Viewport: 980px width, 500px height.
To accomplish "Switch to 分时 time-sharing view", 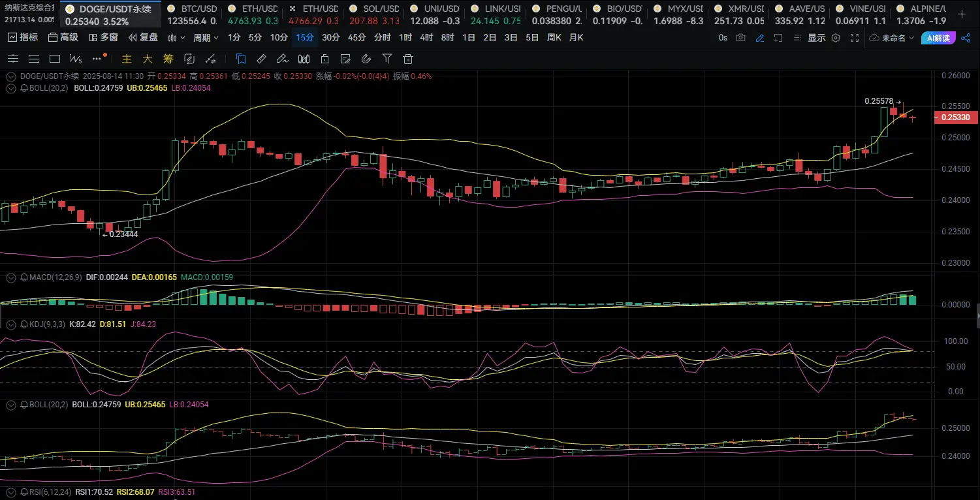I will tap(383, 37).
